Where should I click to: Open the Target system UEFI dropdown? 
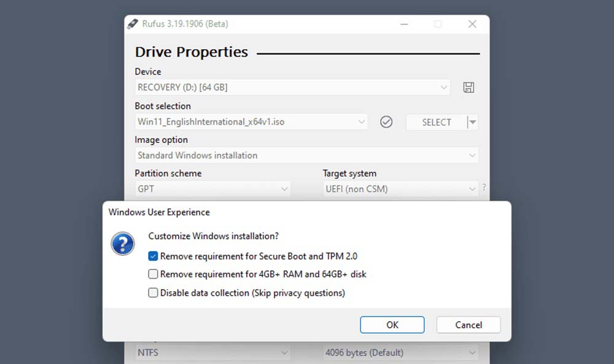(400, 189)
